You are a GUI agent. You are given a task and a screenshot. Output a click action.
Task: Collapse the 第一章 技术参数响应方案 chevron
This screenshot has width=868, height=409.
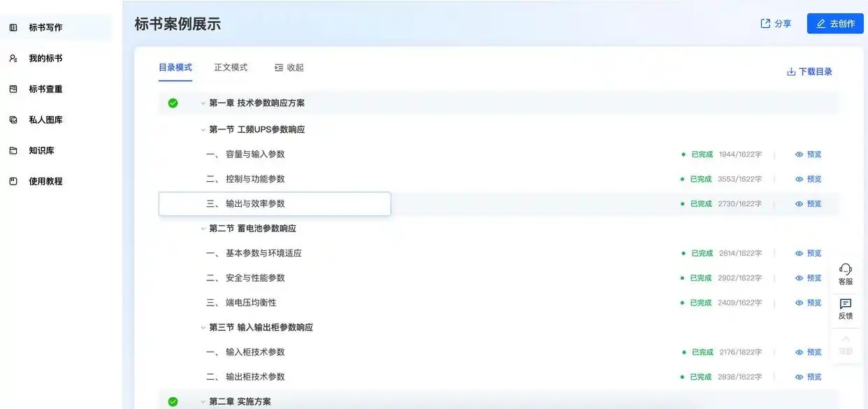203,103
